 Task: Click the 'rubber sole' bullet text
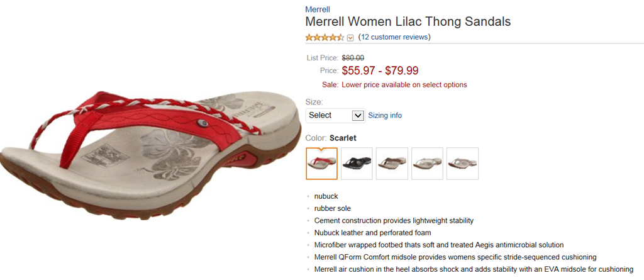332,208
